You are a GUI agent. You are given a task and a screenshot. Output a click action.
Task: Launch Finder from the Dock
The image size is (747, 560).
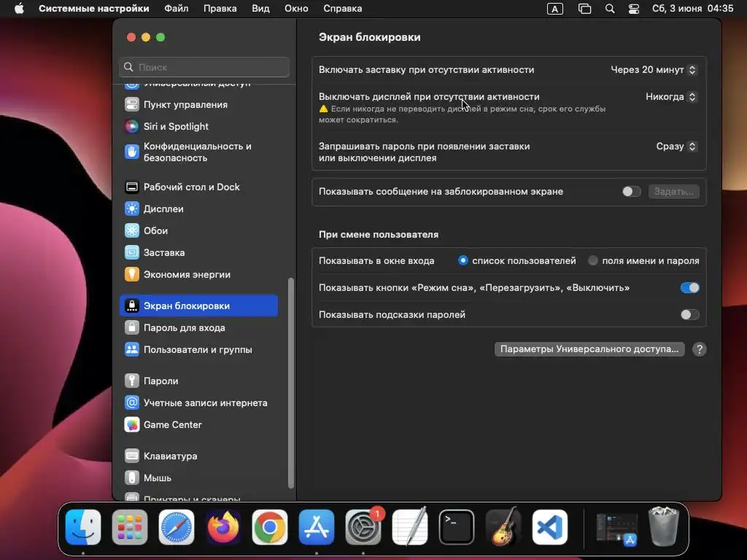click(83, 527)
